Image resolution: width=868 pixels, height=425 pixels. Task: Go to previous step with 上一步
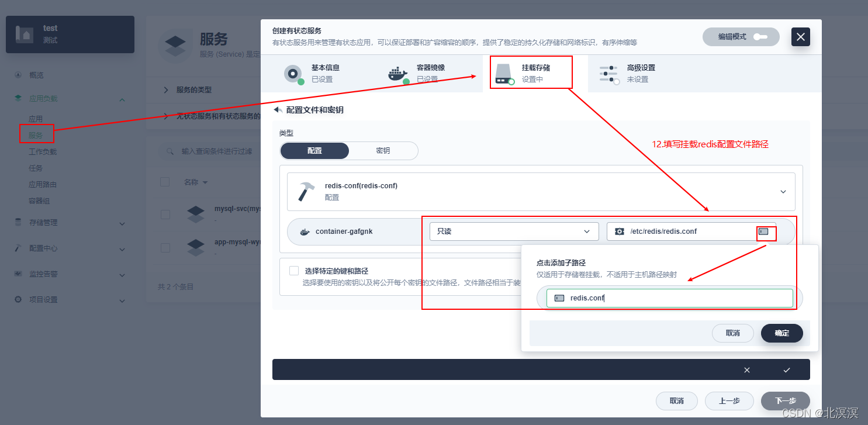729,401
